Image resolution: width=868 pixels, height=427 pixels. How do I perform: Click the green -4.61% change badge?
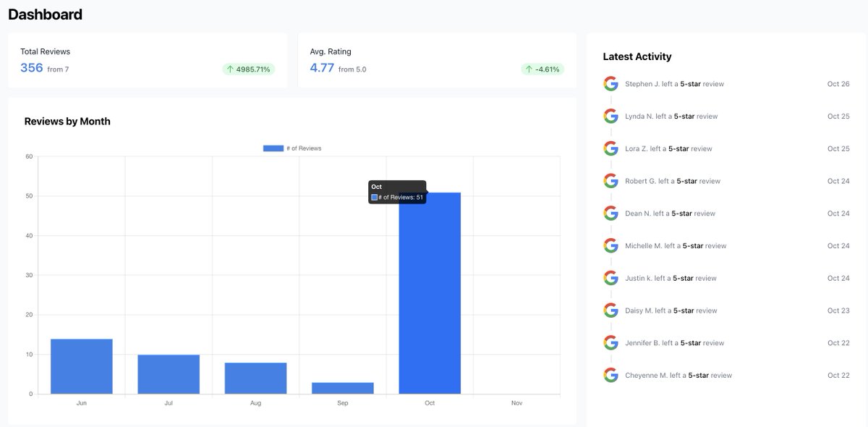542,69
